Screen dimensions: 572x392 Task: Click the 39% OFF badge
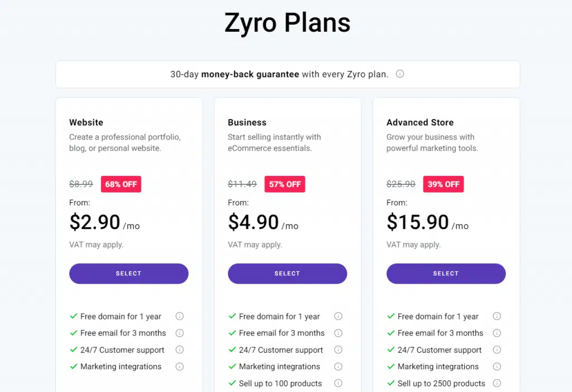coord(444,184)
